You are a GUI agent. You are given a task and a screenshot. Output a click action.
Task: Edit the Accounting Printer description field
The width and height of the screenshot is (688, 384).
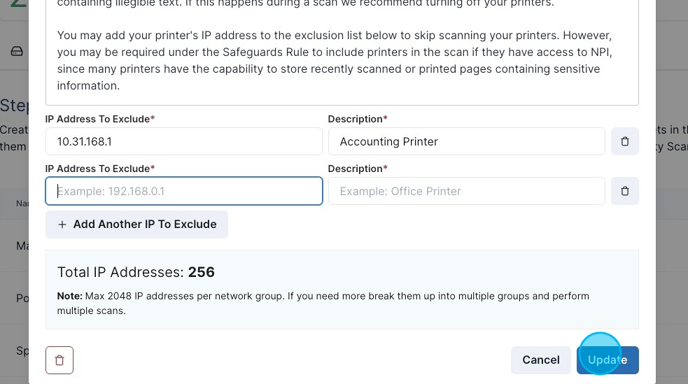[467, 141]
